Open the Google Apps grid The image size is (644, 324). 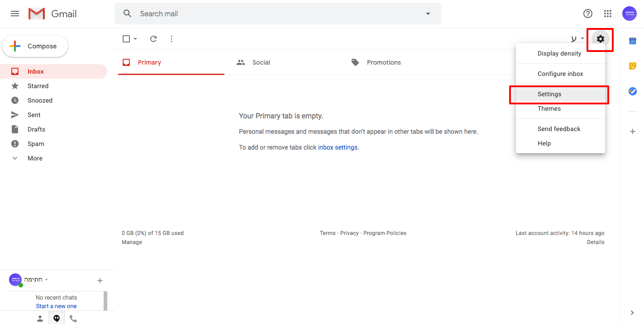607,14
